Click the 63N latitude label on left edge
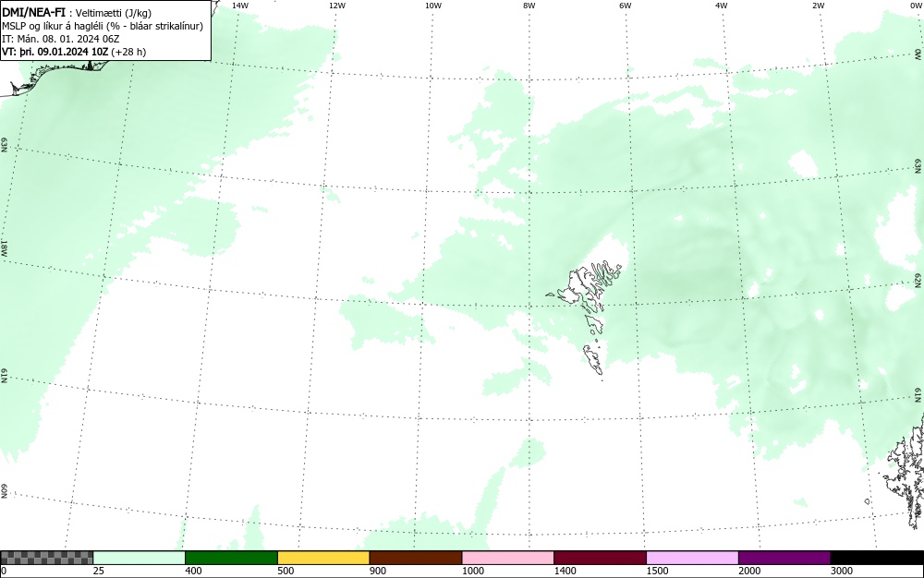 click(4, 145)
